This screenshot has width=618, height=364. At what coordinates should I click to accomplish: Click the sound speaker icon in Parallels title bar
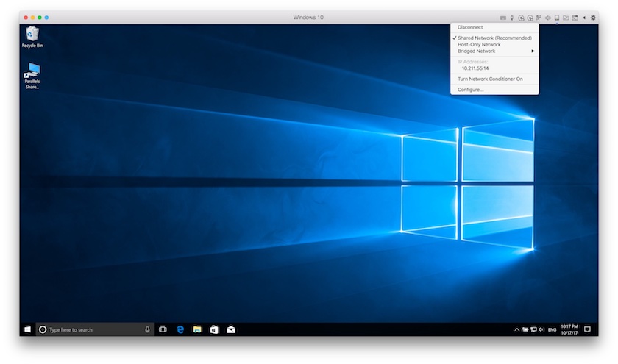point(548,18)
